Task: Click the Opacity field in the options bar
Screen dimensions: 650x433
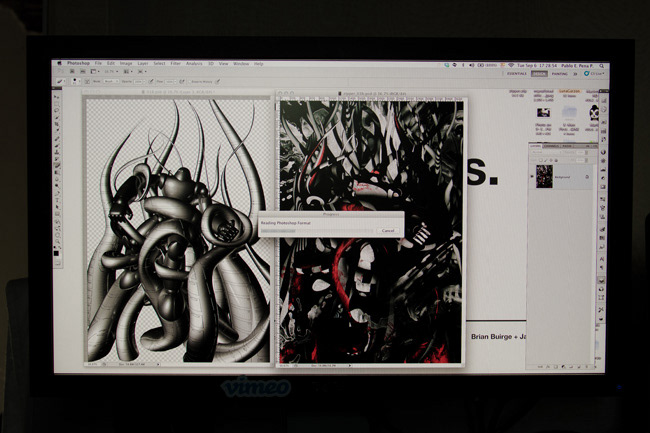Action: [139, 81]
